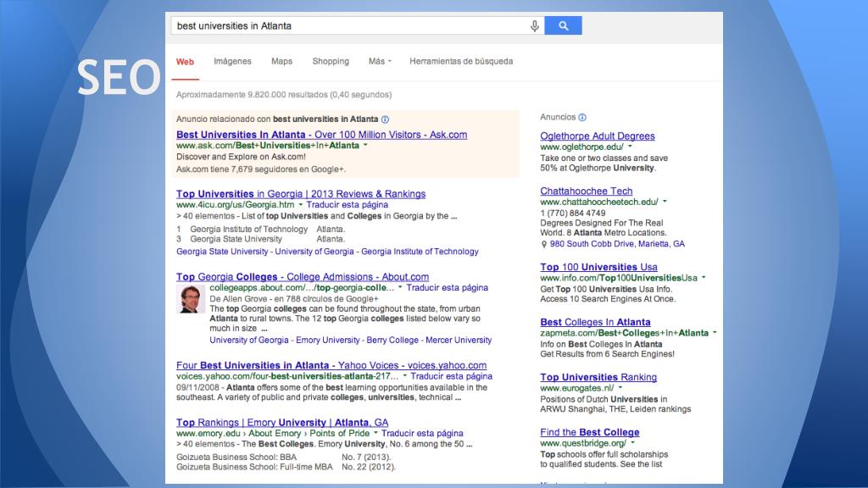Click 'Traducir esta página' for 4icu.org result

tap(347, 205)
